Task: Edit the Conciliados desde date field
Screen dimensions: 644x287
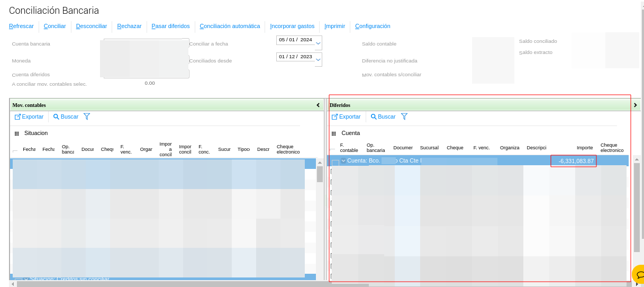Action: point(295,57)
